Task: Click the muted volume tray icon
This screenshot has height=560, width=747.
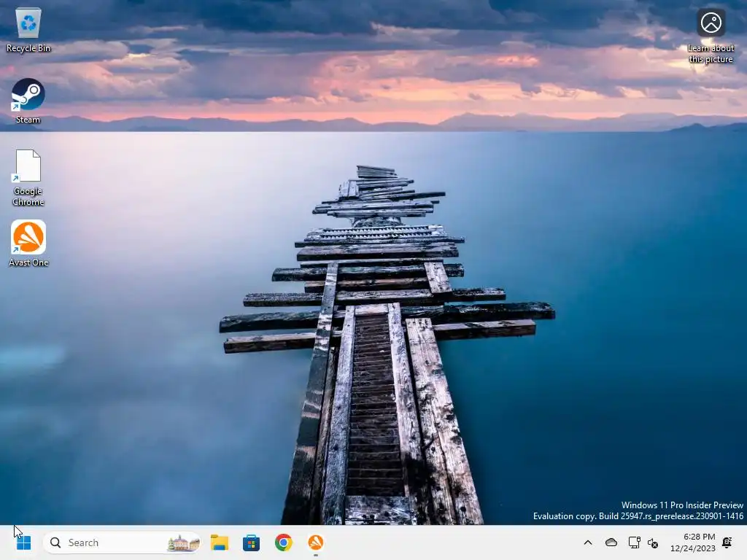Action: 653,542
